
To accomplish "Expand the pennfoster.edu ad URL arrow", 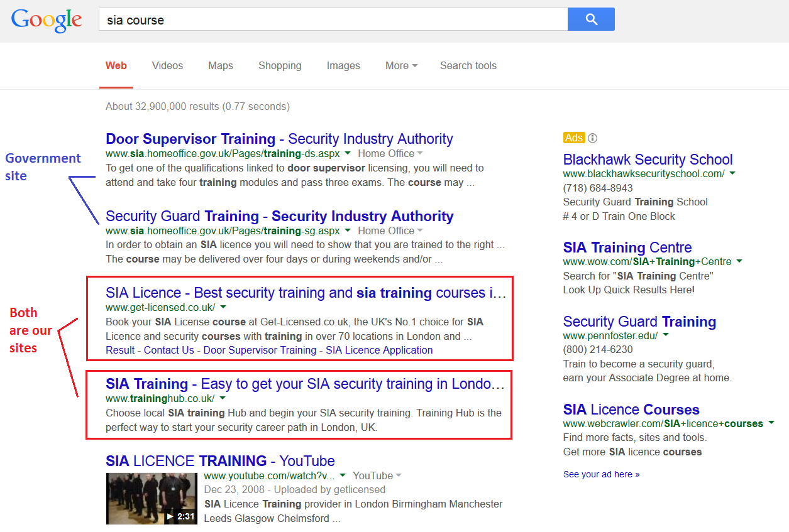I will coord(666,336).
